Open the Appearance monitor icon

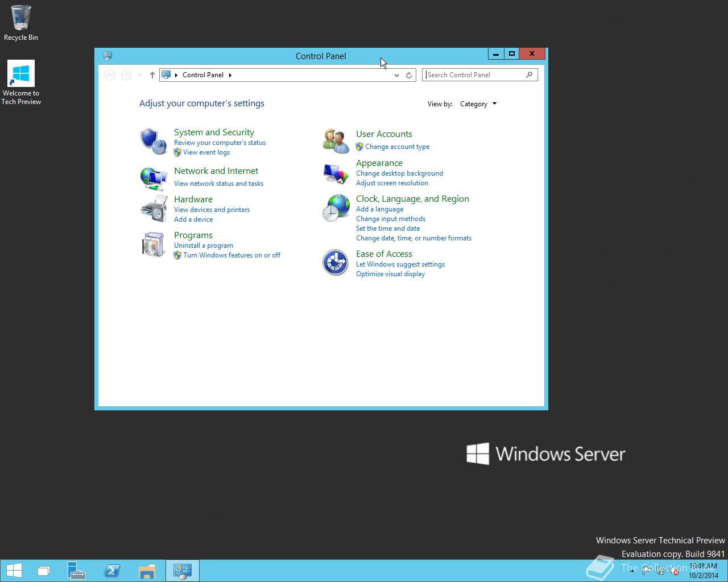coord(336,173)
